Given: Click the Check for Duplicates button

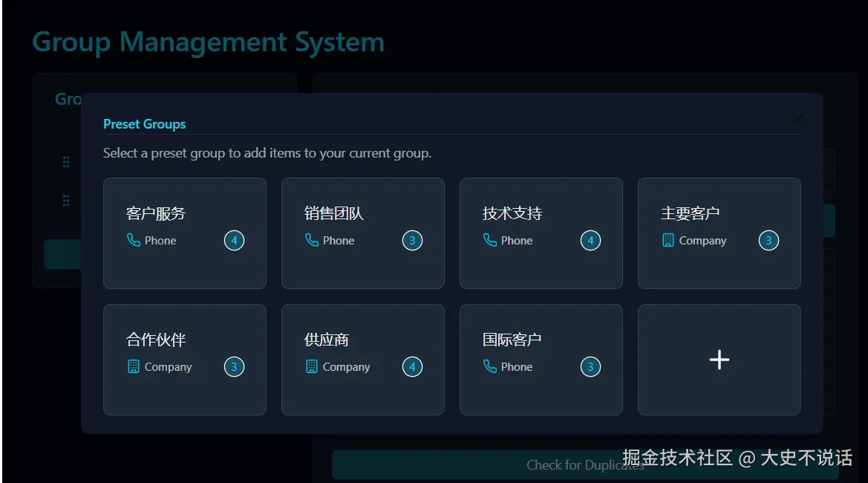Looking at the screenshot, I should click(x=585, y=464).
